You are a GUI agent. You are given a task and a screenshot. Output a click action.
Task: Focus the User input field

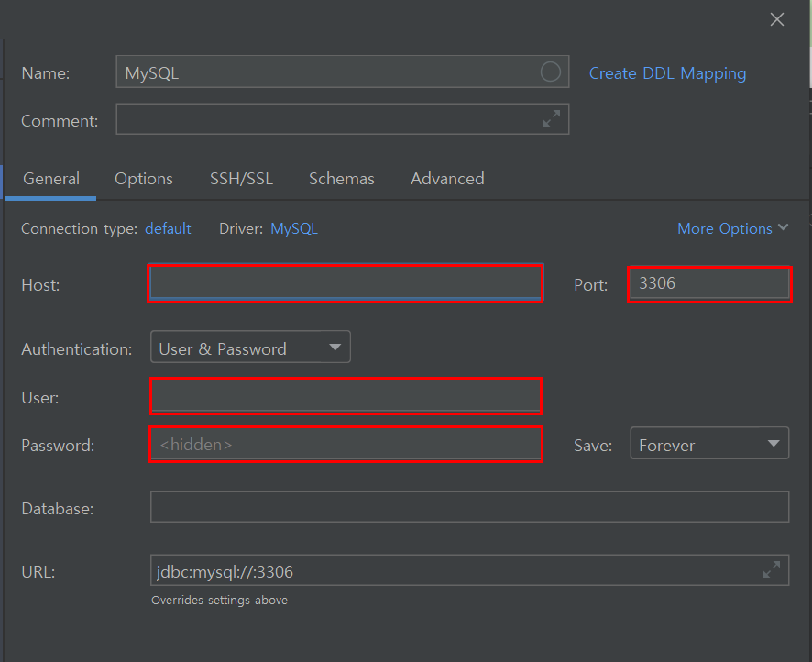(x=346, y=396)
